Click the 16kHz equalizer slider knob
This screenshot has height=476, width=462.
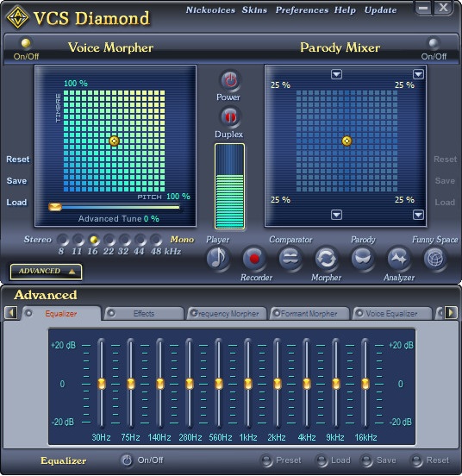[x=365, y=384]
